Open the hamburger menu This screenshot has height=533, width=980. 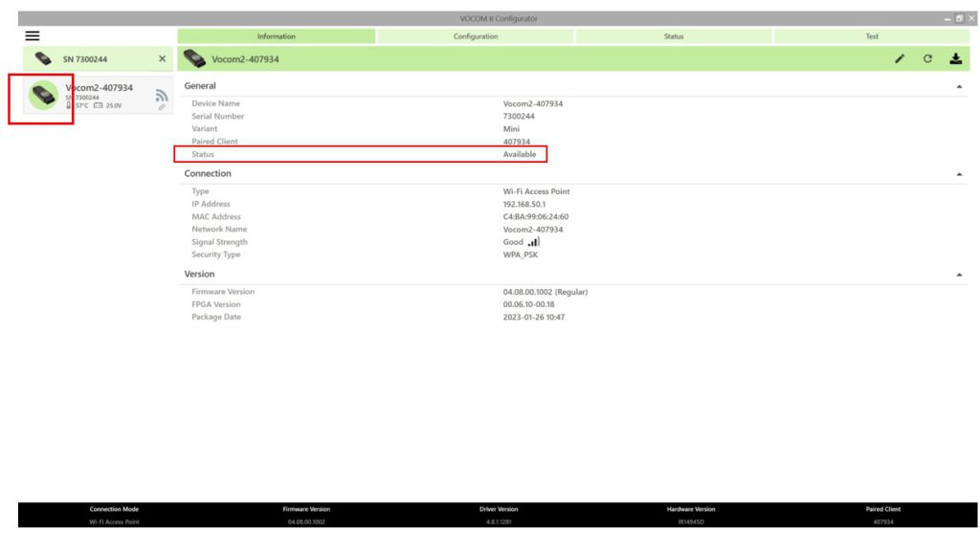tap(33, 36)
